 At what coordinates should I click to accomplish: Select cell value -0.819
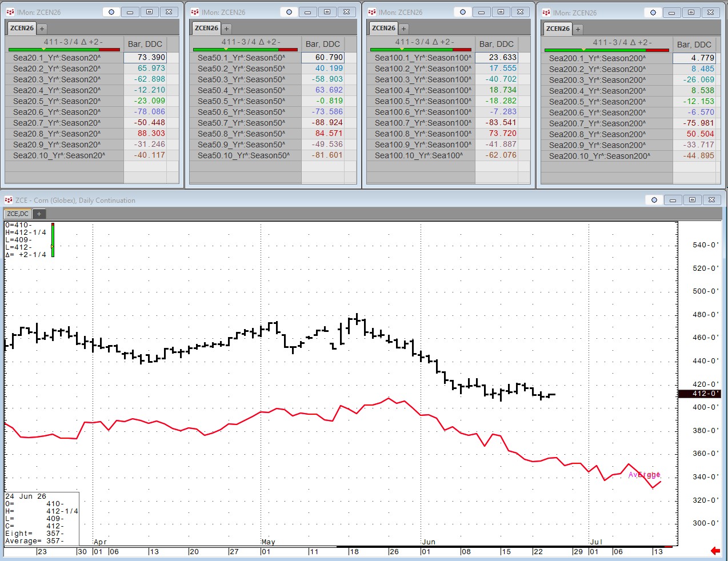[323, 101]
